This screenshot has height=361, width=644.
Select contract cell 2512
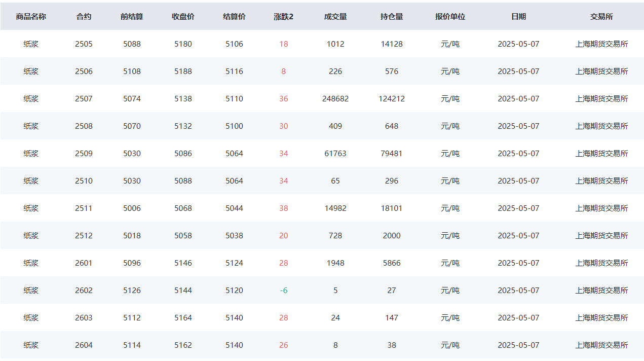coord(84,236)
